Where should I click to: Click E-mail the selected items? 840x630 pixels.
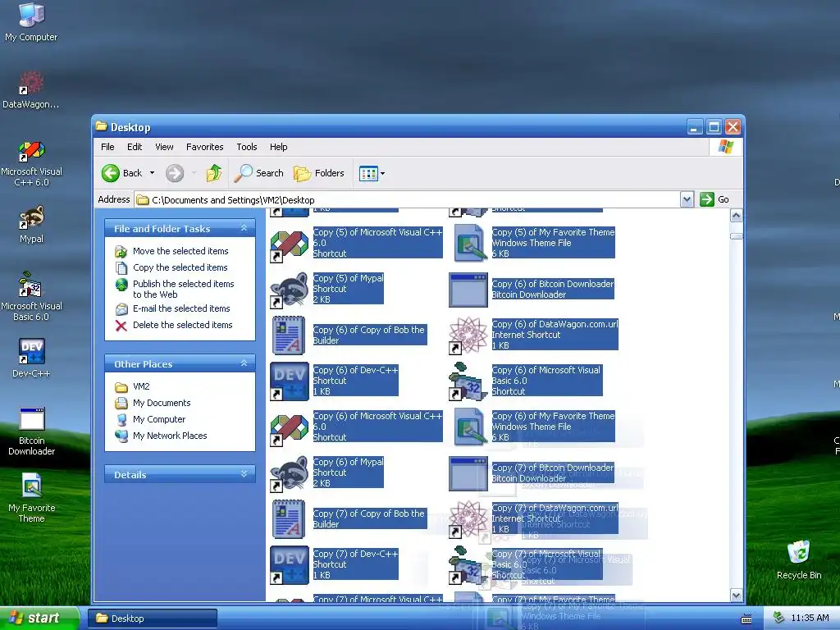pos(181,308)
